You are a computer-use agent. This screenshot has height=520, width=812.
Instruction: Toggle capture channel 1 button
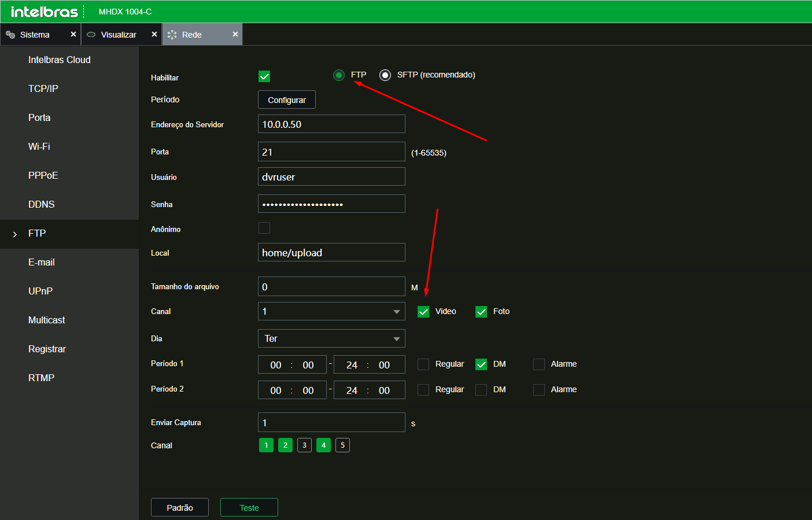tap(266, 445)
